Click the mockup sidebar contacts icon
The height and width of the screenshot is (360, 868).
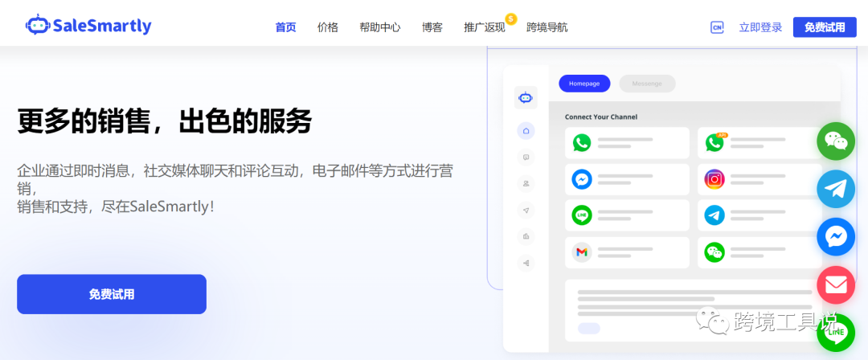[526, 183]
